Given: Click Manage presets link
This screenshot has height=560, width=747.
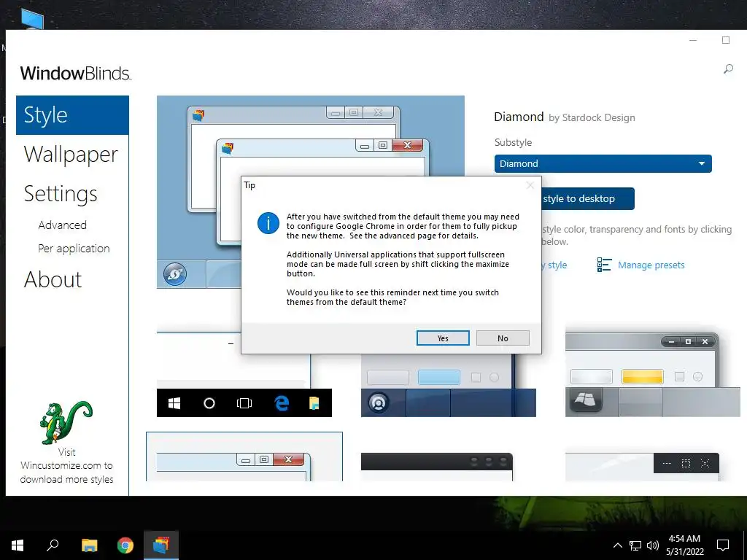Looking at the screenshot, I should (651, 265).
